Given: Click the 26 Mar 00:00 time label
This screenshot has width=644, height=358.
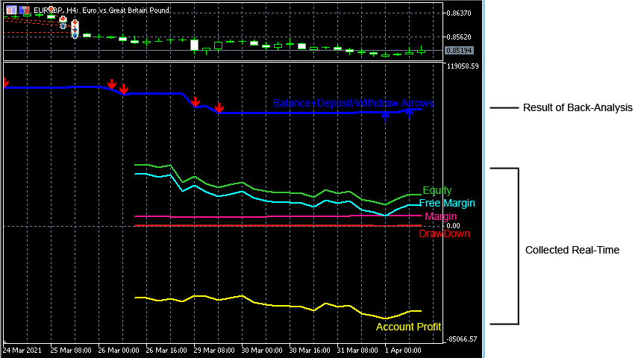Looking at the screenshot, I should pos(119,351).
